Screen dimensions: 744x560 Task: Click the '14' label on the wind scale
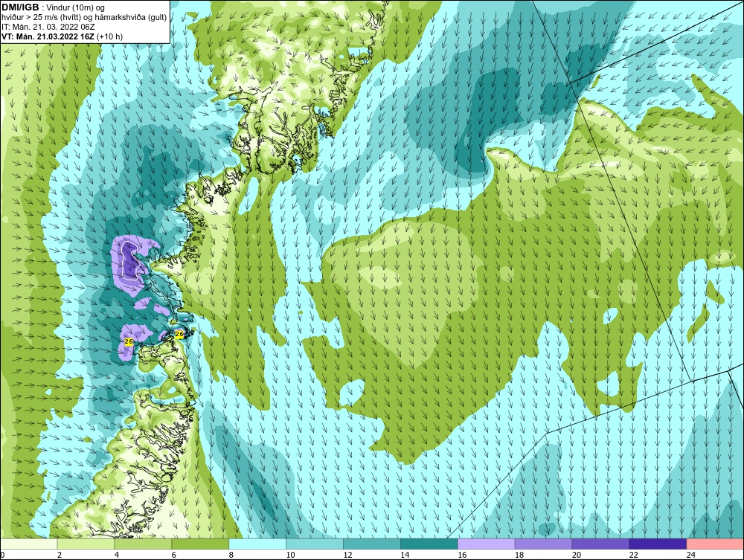405,555
